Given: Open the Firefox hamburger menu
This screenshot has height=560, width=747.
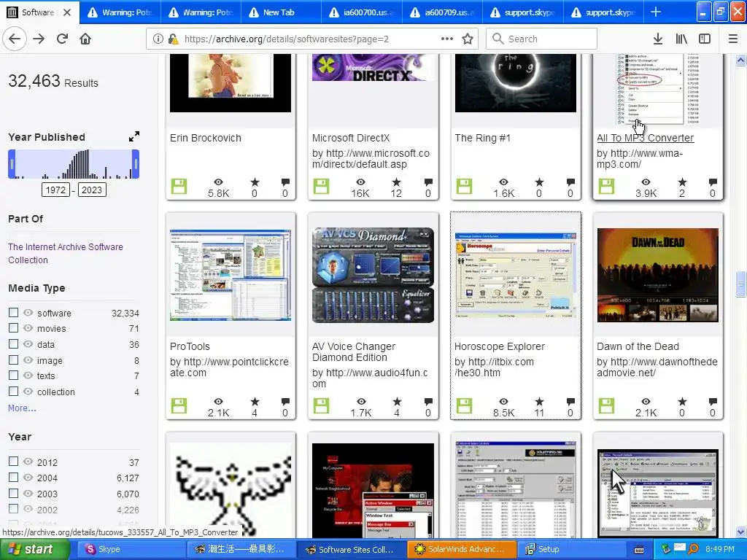Looking at the screenshot, I should (x=732, y=39).
